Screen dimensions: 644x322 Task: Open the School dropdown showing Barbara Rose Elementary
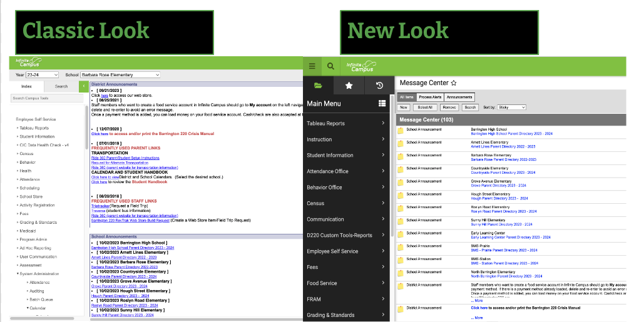tap(120, 74)
